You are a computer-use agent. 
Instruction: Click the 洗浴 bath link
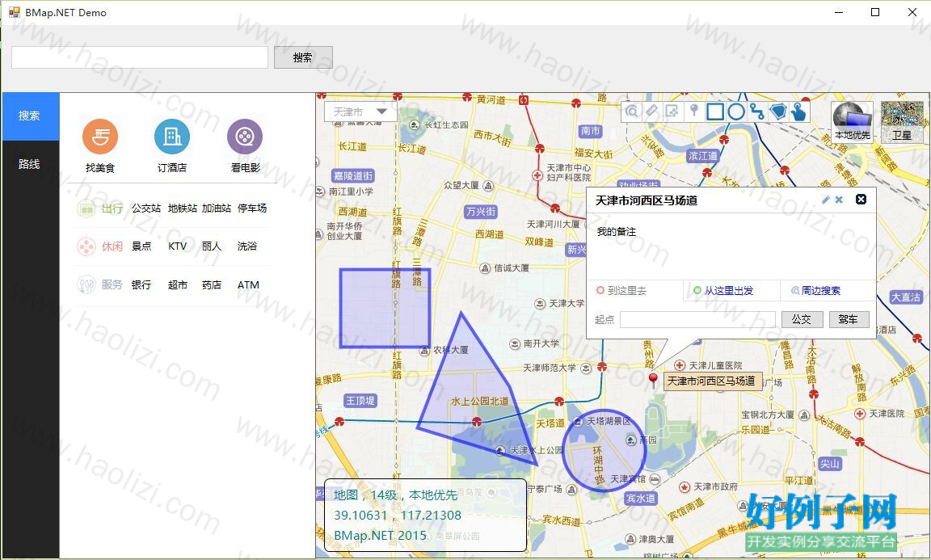point(247,246)
